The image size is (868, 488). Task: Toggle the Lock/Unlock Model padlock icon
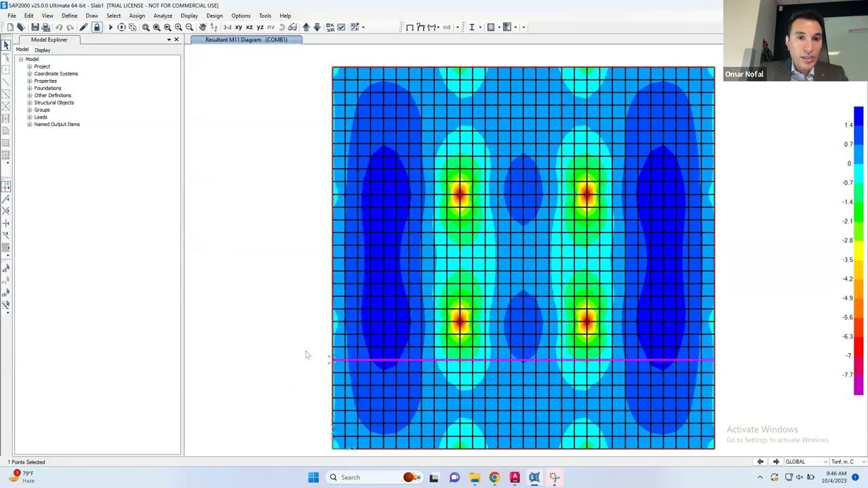[x=97, y=27]
